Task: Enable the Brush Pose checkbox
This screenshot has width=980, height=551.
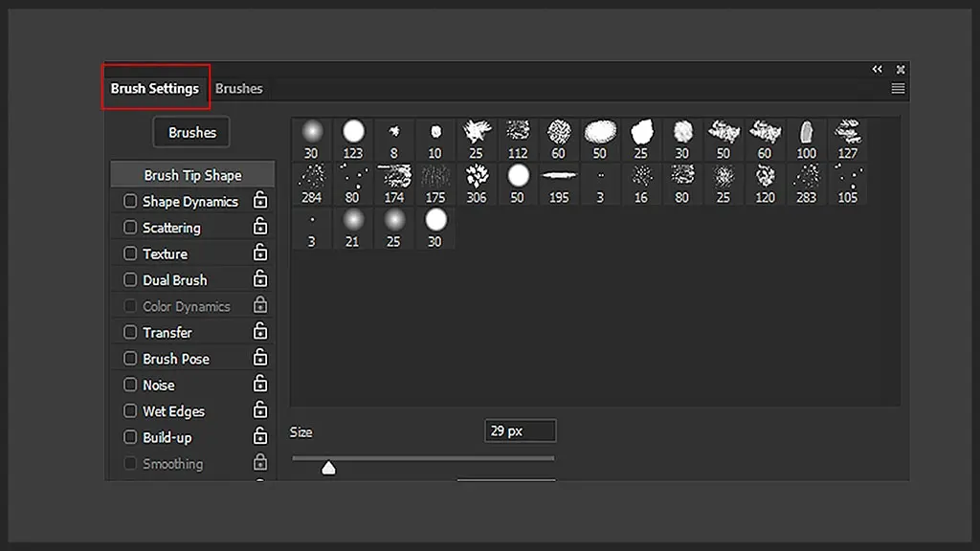Action: click(130, 359)
